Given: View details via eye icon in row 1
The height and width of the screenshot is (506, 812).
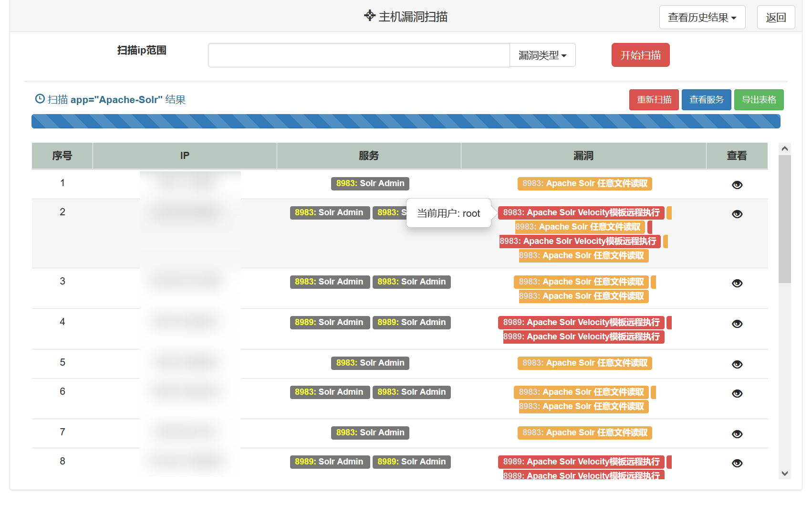Looking at the screenshot, I should (x=737, y=185).
